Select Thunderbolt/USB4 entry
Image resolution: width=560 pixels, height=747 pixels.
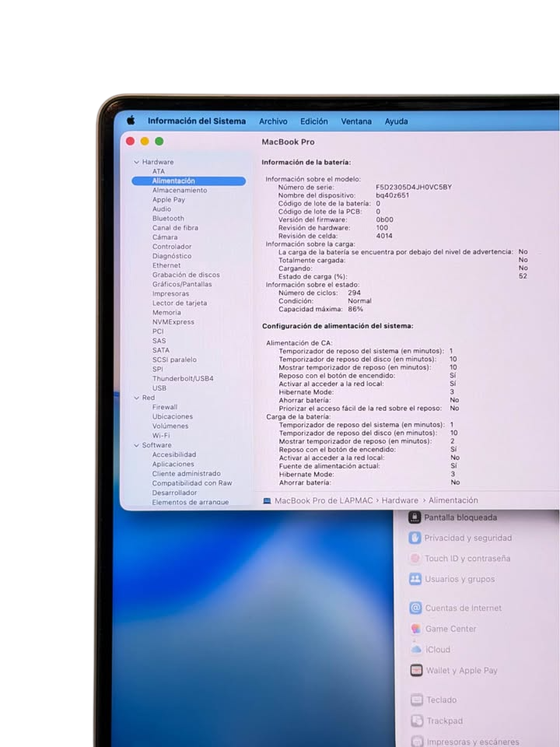183,379
